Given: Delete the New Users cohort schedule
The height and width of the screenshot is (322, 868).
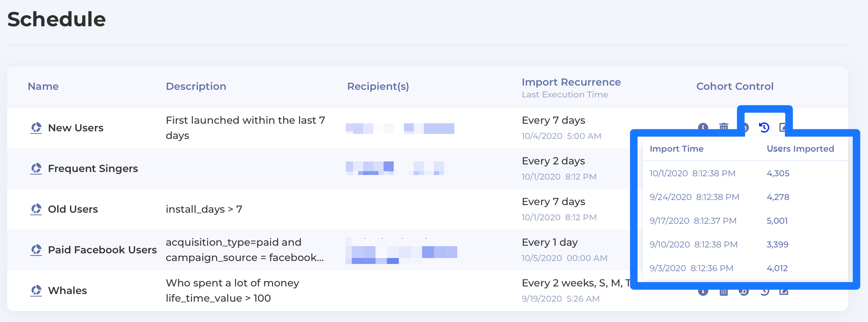Looking at the screenshot, I should point(723,126).
